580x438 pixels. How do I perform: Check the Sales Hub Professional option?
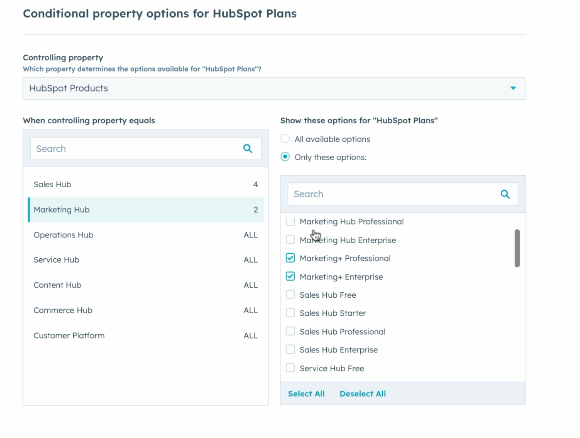tap(290, 331)
